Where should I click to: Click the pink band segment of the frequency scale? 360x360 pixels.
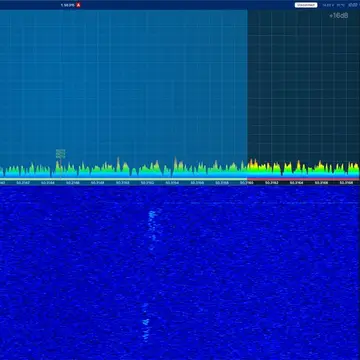click(x=303, y=179)
